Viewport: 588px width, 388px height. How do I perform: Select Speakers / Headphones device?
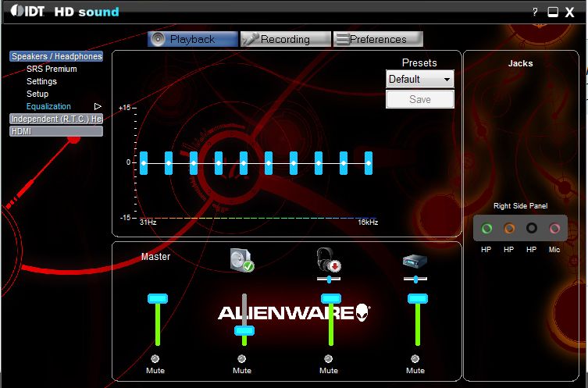pos(56,56)
